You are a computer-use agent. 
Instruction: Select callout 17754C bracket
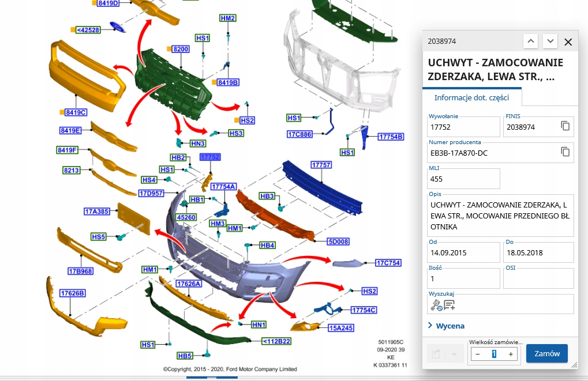click(364, 310)
